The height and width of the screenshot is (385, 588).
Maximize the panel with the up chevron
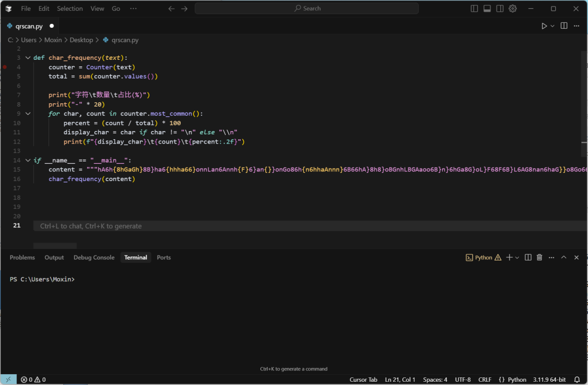(563, 257)
